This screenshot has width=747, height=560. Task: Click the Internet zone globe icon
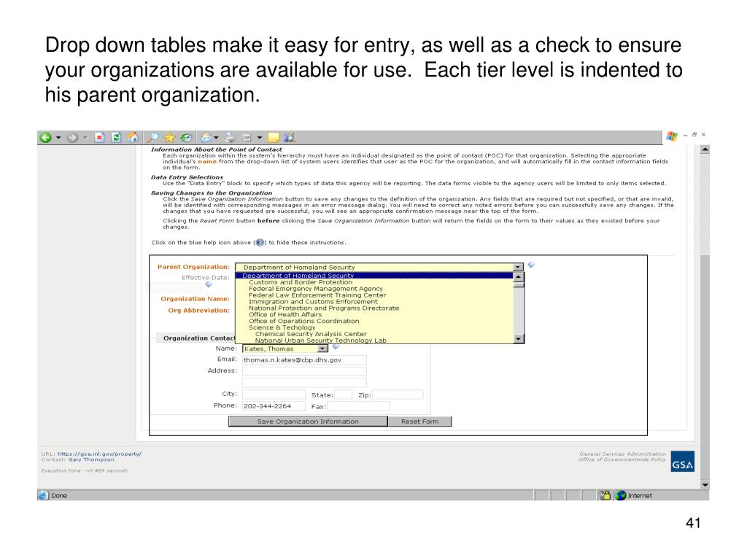pos(620,496)
